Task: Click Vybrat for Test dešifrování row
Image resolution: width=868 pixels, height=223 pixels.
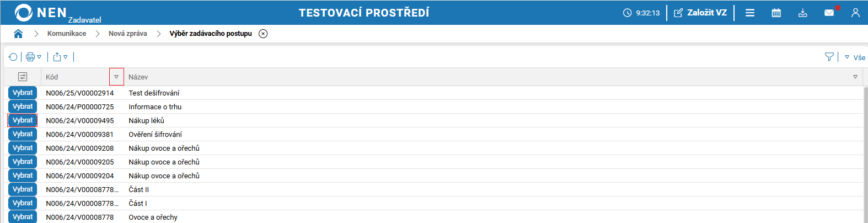Action: click(23, 93)
